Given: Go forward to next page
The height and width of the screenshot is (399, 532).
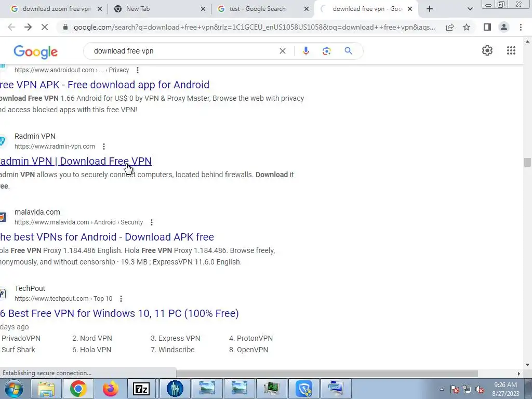Looking at the screenshot, I should pyautogui.click(x=28, y=27).
